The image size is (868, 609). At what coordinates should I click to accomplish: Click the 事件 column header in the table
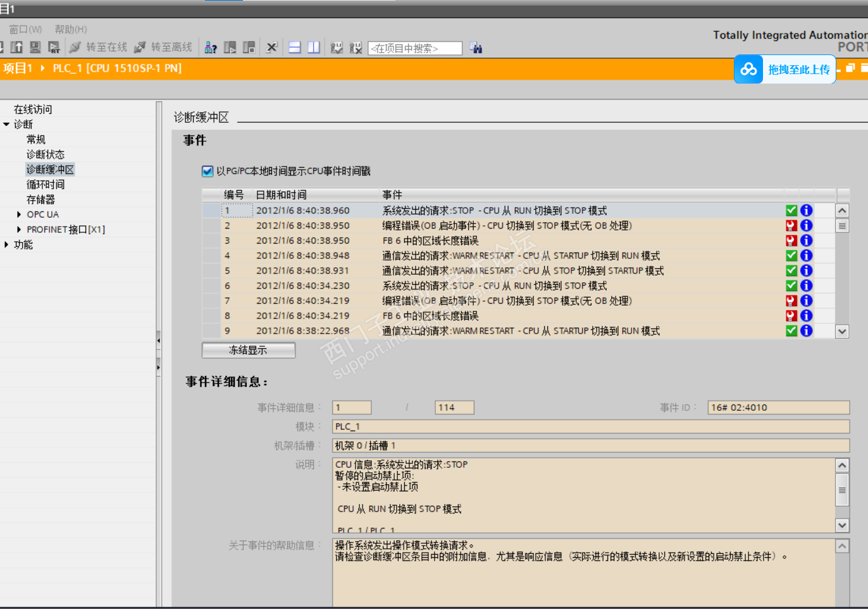(581, 195)
